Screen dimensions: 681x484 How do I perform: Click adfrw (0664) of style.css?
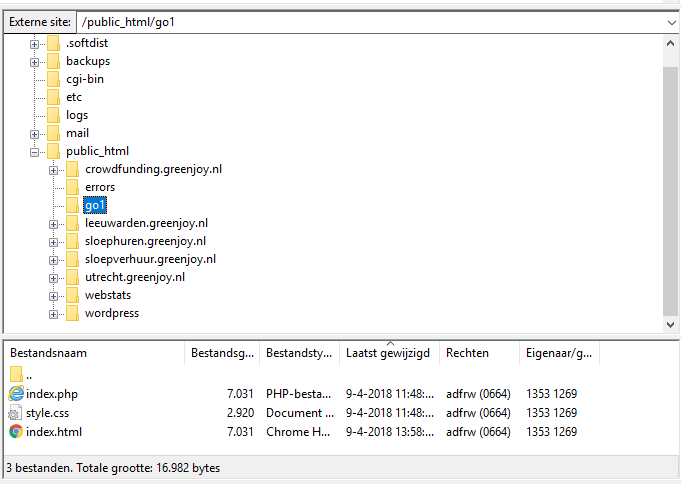(x=478, y=413)
